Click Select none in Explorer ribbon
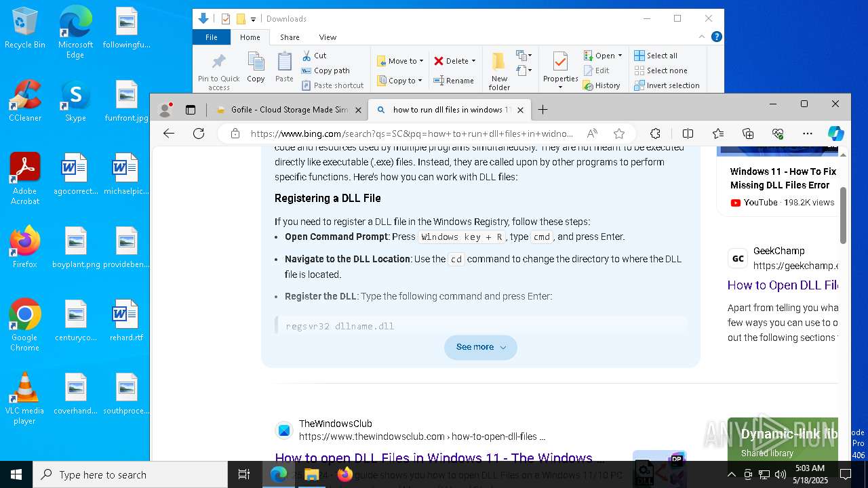Viewport: 868px width, 488px height. tap(660, 70)
